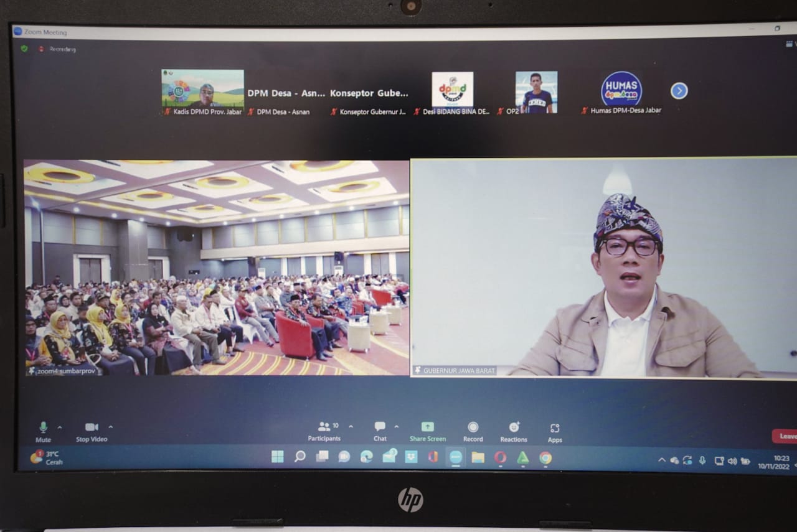Open the volume control in system tray
The height and width of the screenshot is (532, 797).
click(732, 461)
